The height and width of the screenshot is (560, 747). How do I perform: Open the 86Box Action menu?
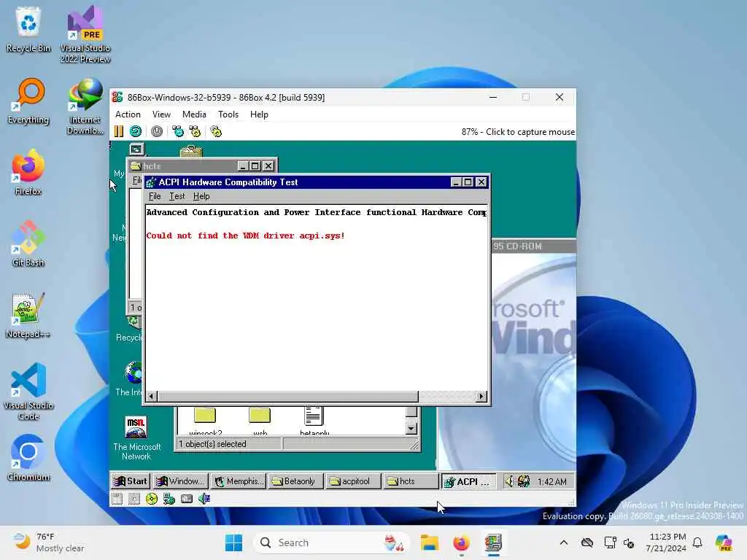(x=128, y=114)
